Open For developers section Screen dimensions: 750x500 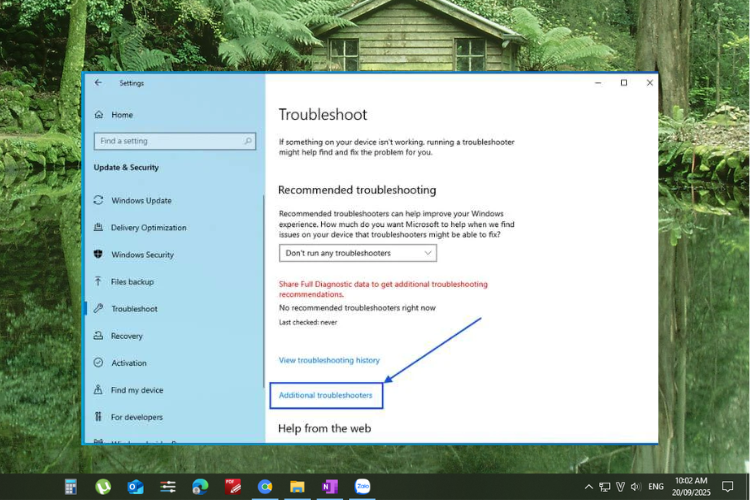click(136, 417)
